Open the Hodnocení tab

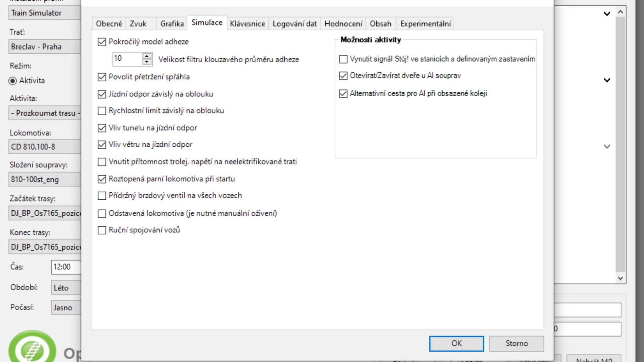343,24
